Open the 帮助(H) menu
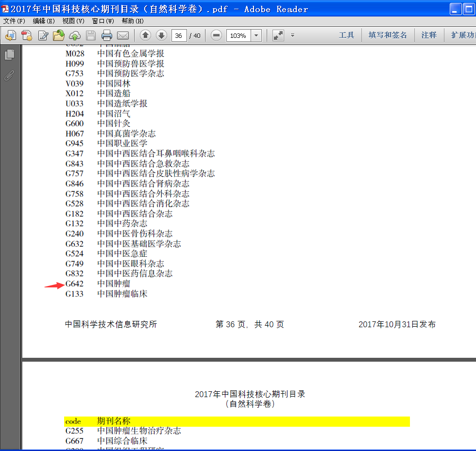 (x=133, y=21)
